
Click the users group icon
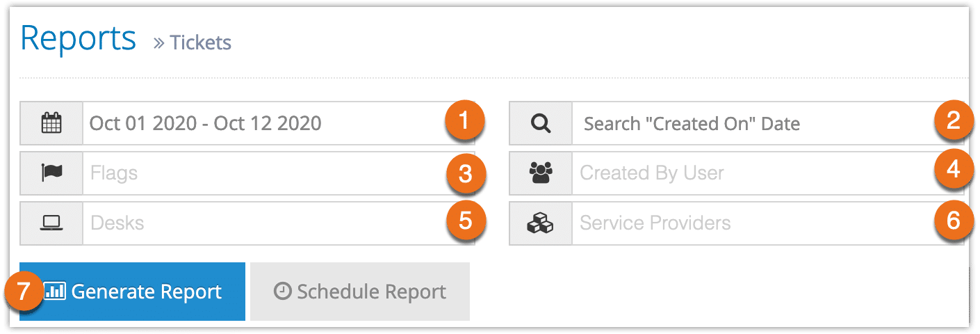point(540,173)
